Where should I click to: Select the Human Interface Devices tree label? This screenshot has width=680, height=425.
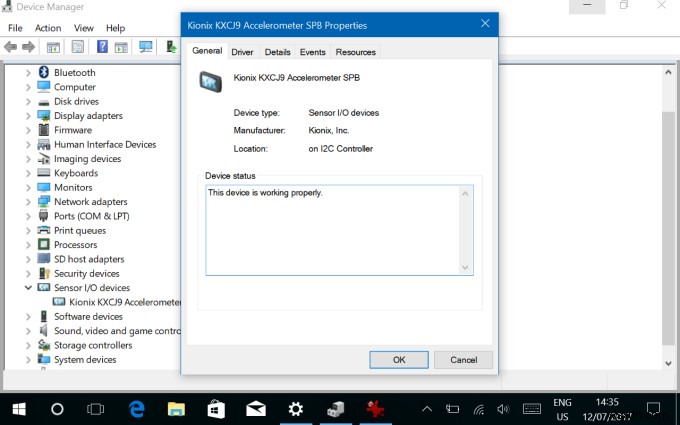(x=105, y=144)
